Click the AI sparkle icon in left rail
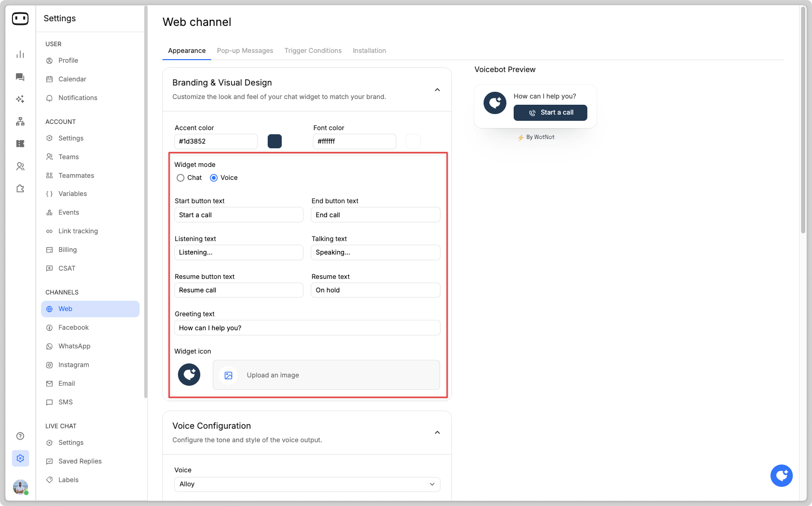This screenshot has height=506, width=812. [x=20, y=99]
